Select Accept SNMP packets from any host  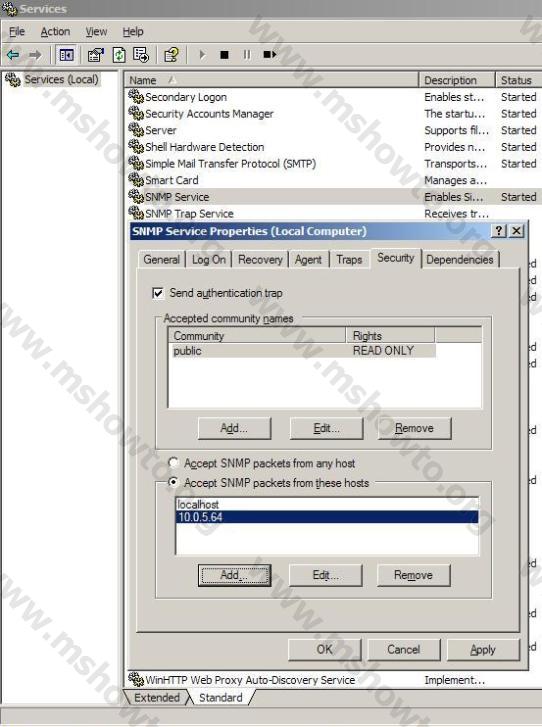pyautogui.click(x=173, y=463)
